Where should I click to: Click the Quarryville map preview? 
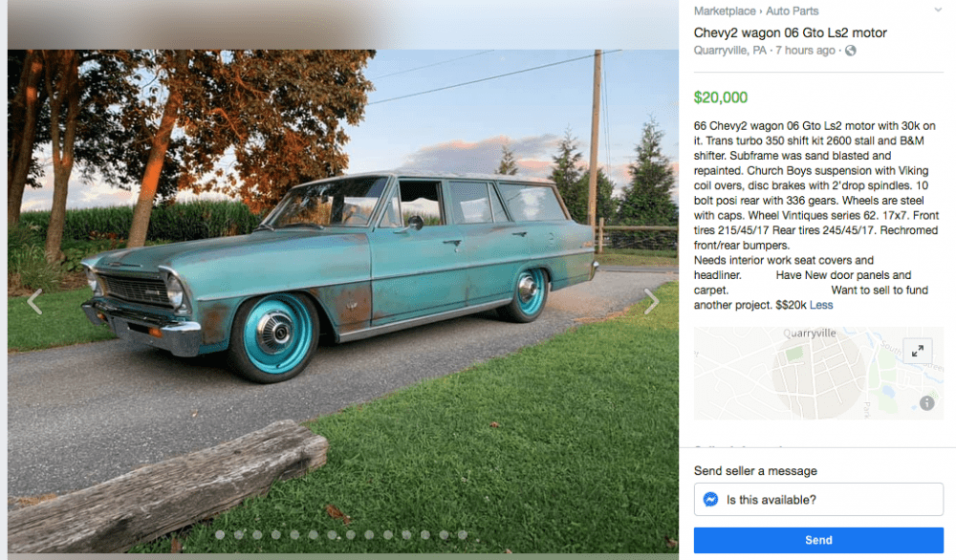pos(818,373)
